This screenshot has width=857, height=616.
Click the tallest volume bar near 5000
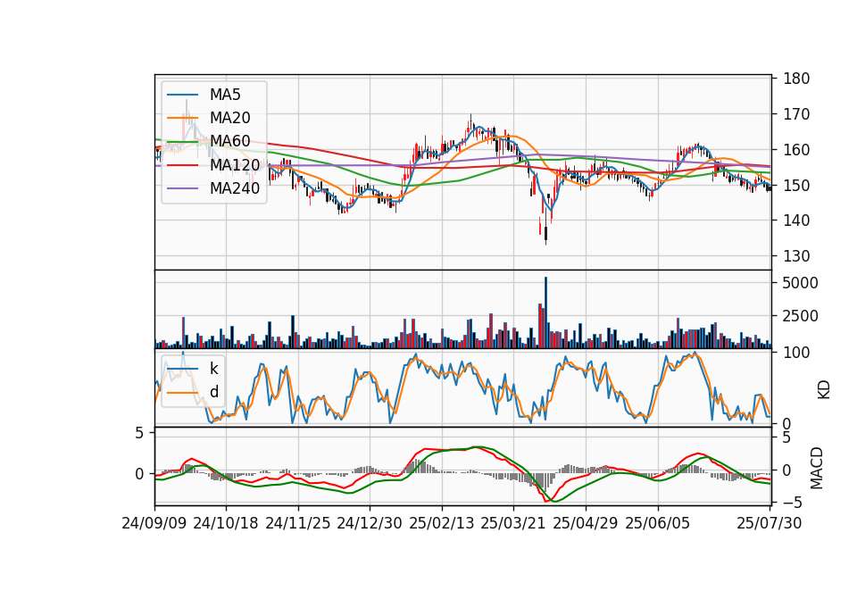point(545,312)
